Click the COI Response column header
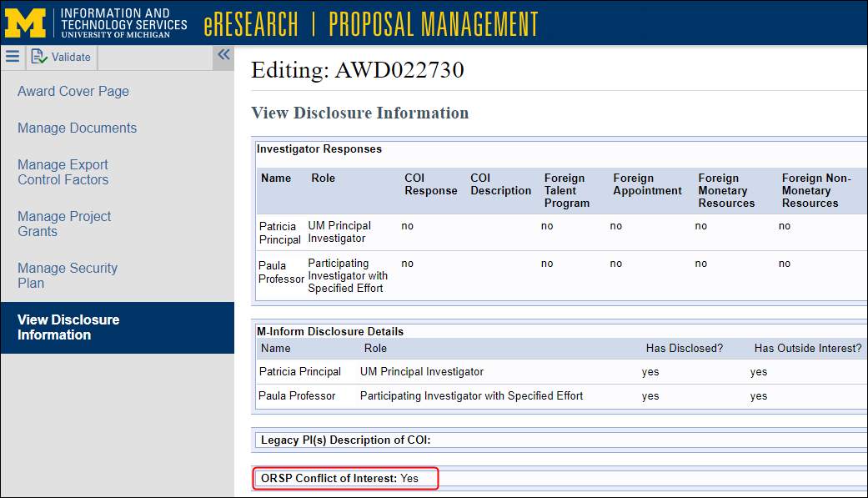Image resolution: width=868 pixels, height=498 pixels. click(x=431, y=184)
